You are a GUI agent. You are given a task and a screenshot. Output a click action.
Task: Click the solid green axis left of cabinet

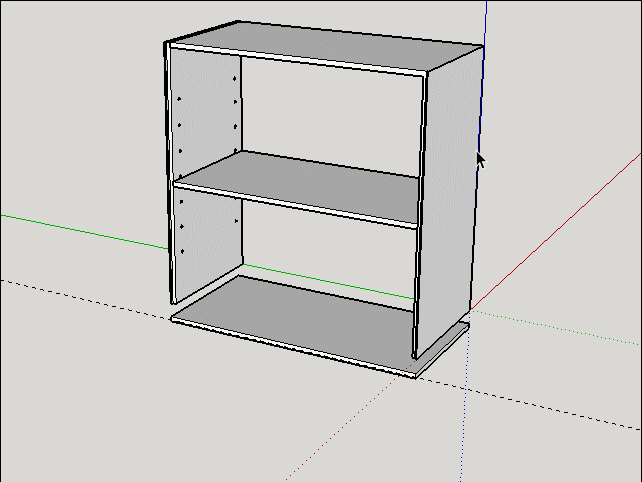84,232
